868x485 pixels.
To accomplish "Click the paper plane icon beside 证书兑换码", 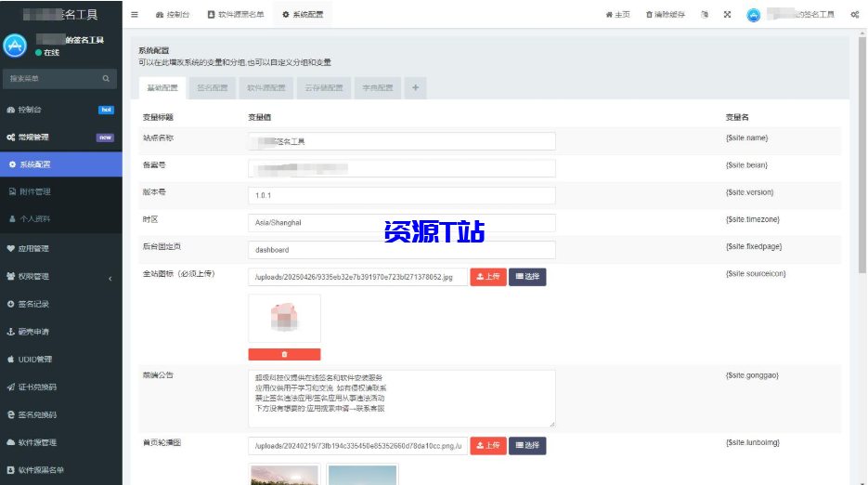I will tap(10, 387).
